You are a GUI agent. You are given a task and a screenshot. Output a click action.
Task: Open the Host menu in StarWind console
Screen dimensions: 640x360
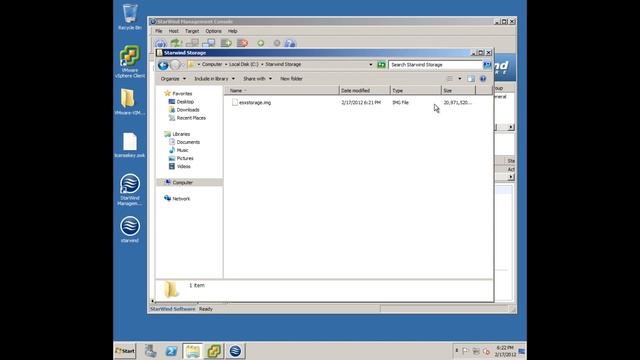[x=173, y=31]
